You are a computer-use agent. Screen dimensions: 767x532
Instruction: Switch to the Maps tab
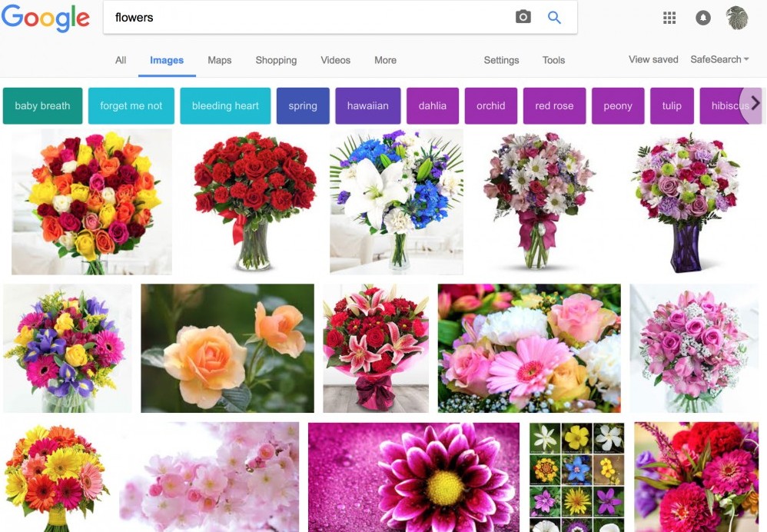click(x=219, y=60)
